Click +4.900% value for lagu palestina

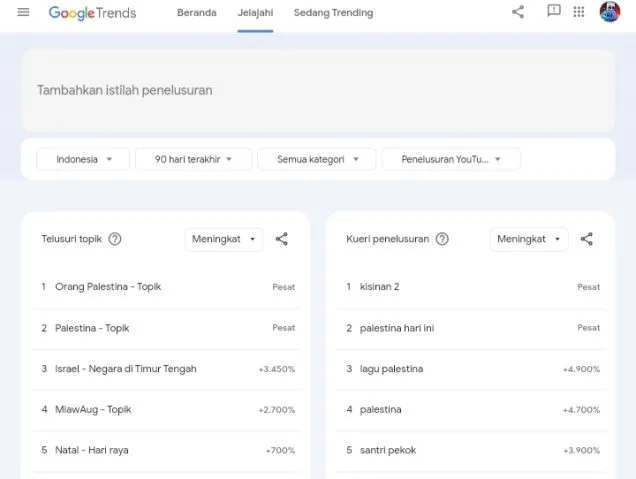tap(581, 369)
